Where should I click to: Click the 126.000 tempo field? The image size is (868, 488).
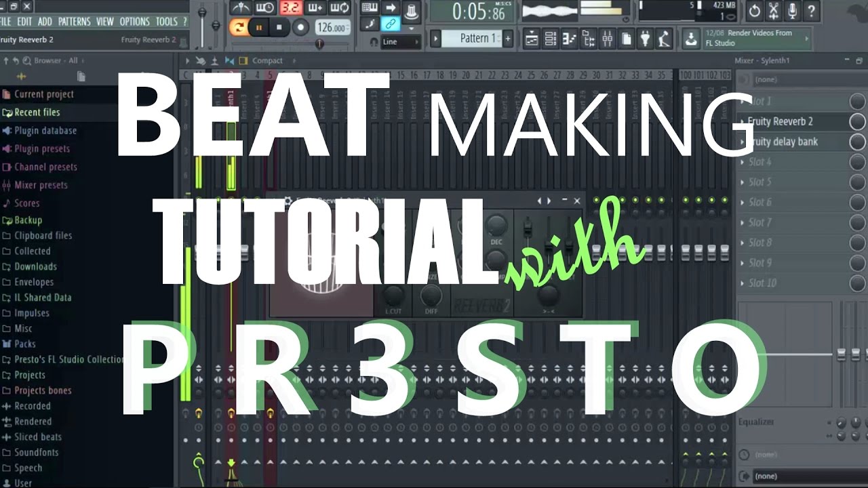333,27
